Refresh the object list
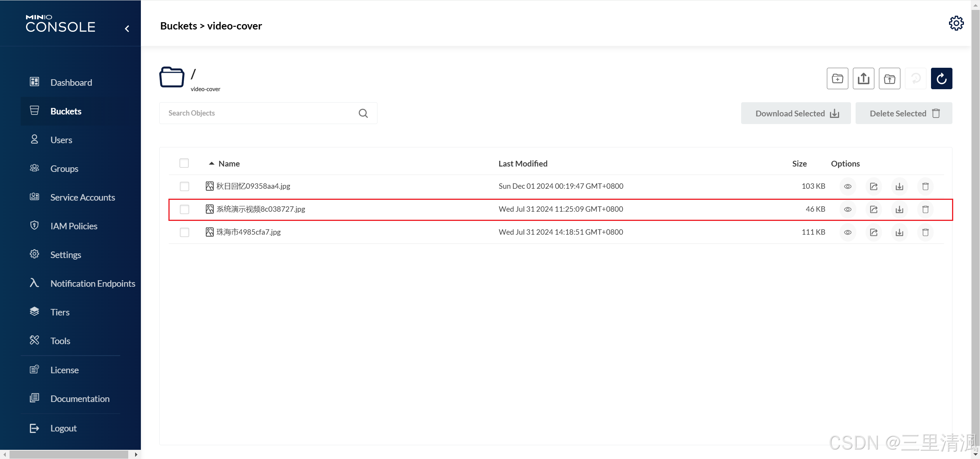 (941, 78)
